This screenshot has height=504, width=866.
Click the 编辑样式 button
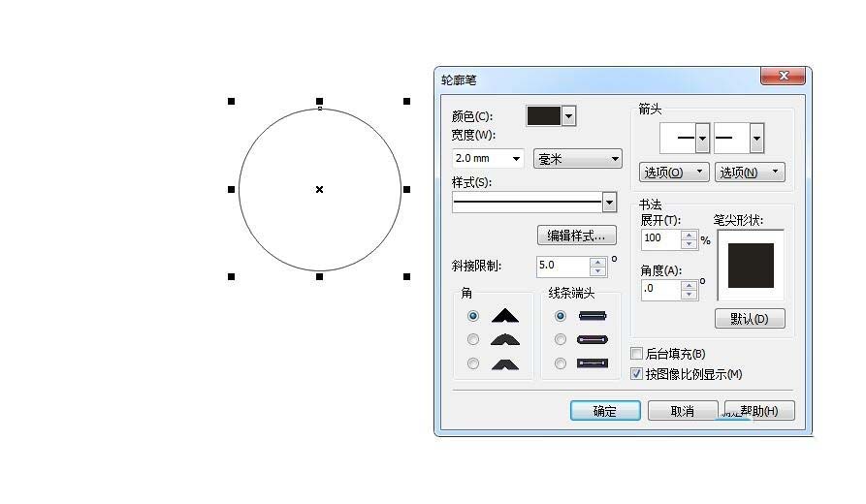pyautogui.click(x=577, y=236)
